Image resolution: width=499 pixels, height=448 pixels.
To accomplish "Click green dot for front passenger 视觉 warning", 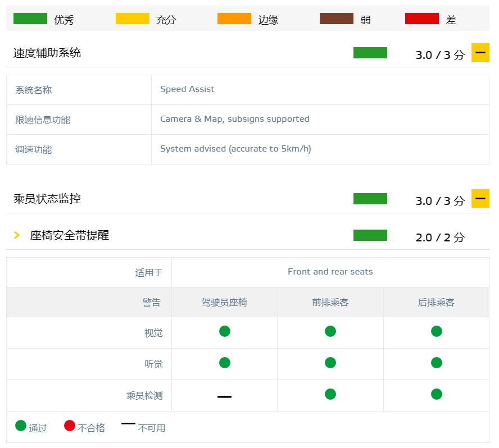I will point(330,331).
